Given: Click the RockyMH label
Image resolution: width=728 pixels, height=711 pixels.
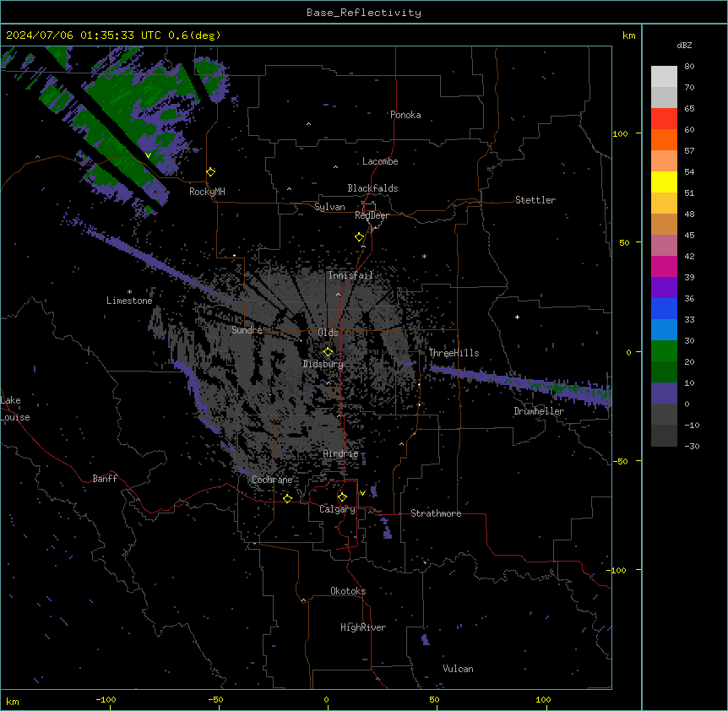Looking at the screenshot, I should (207, 192).
